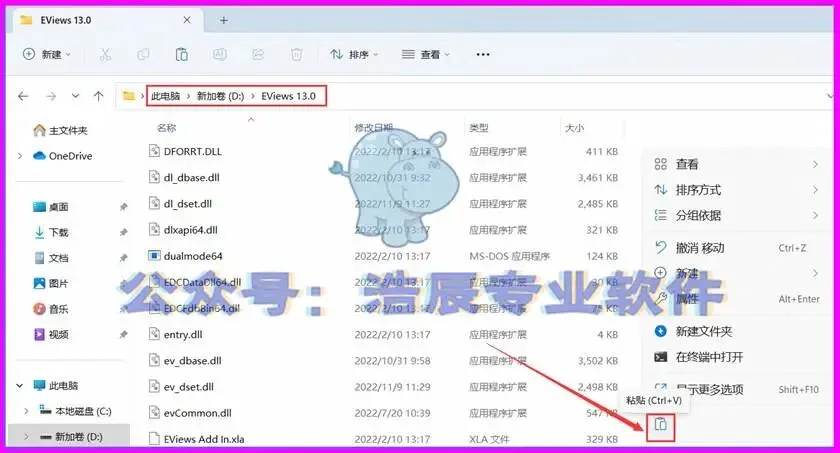Click the paste icon in context menu
Screen dimensions: 840x453
click(661, 425)
